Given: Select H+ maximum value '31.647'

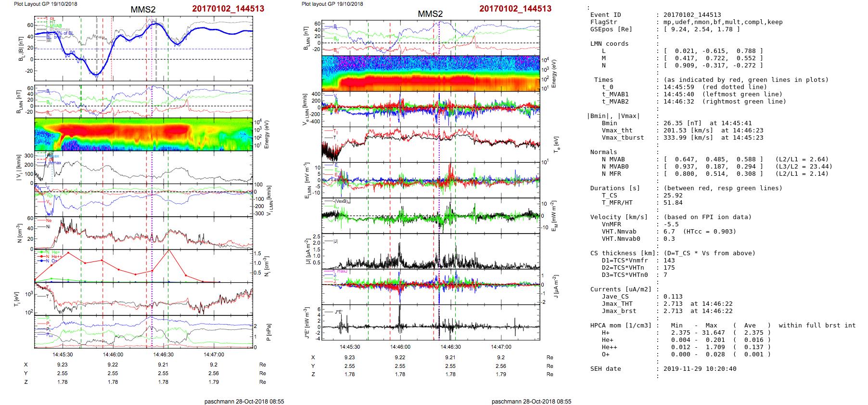Looking at the screenshot, I should [713, 333].
